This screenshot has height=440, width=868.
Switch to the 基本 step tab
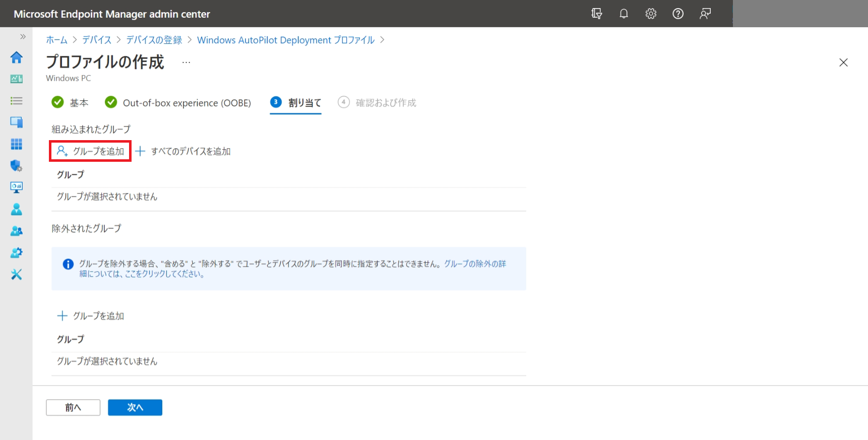tap(70, 103)
